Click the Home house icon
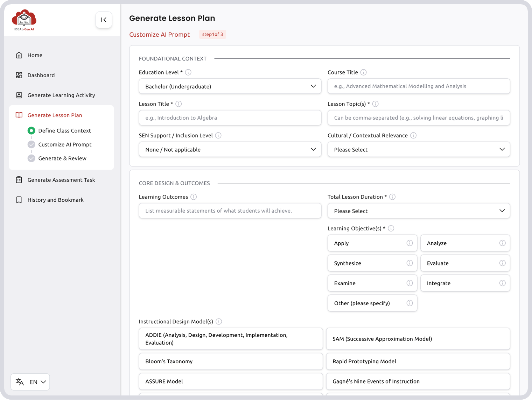The image size is (532, 400). (19, 55)
